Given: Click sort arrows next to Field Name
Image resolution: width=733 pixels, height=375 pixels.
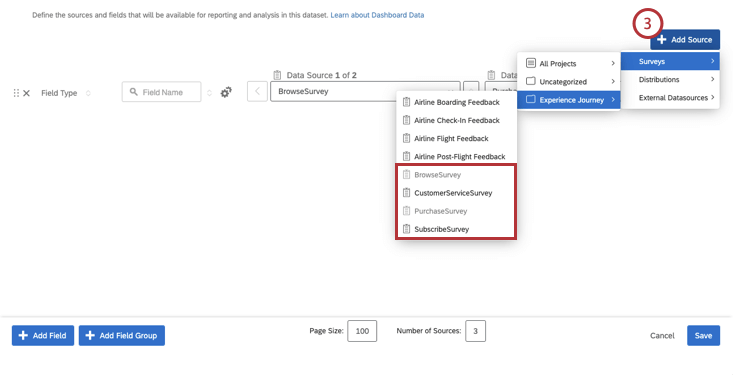Looking at the screenshot, I should click(209, 93).
